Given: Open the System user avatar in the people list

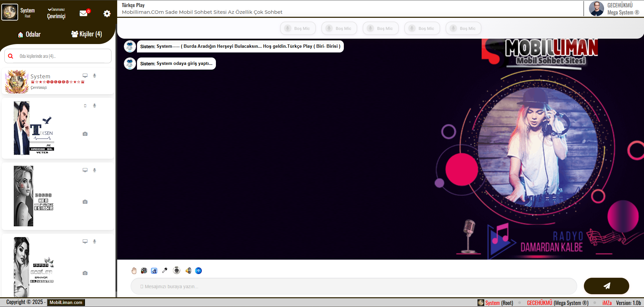Looking at the screenshot, I should point(17,82).
